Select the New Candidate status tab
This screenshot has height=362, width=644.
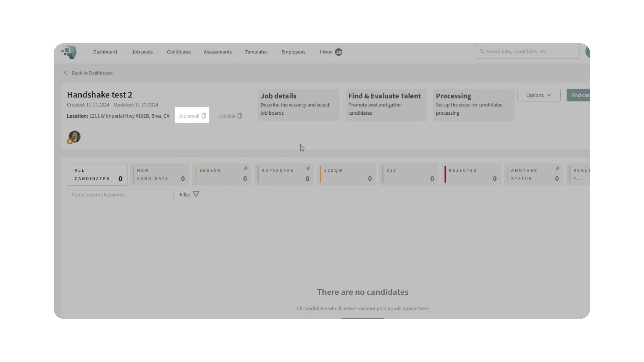160,174
